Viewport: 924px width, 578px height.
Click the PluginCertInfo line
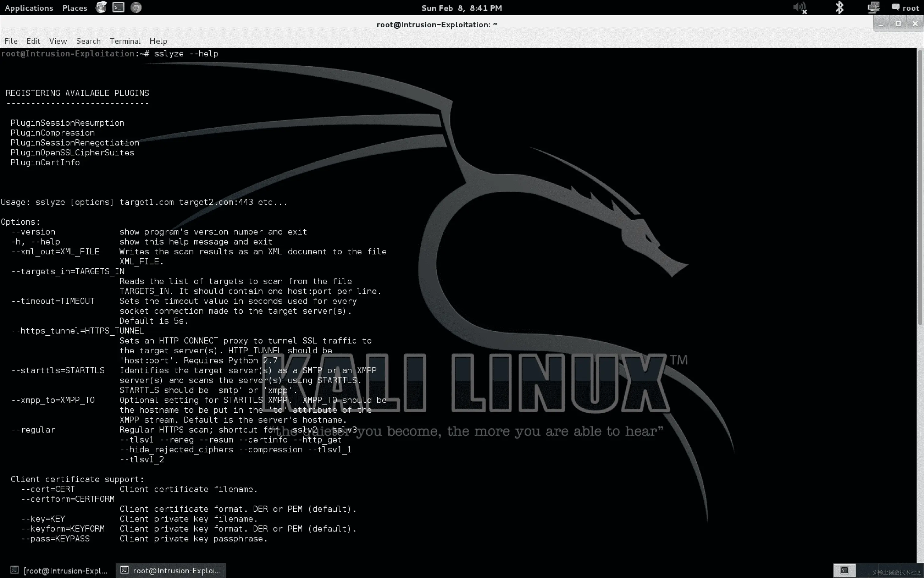click(45, 163)
